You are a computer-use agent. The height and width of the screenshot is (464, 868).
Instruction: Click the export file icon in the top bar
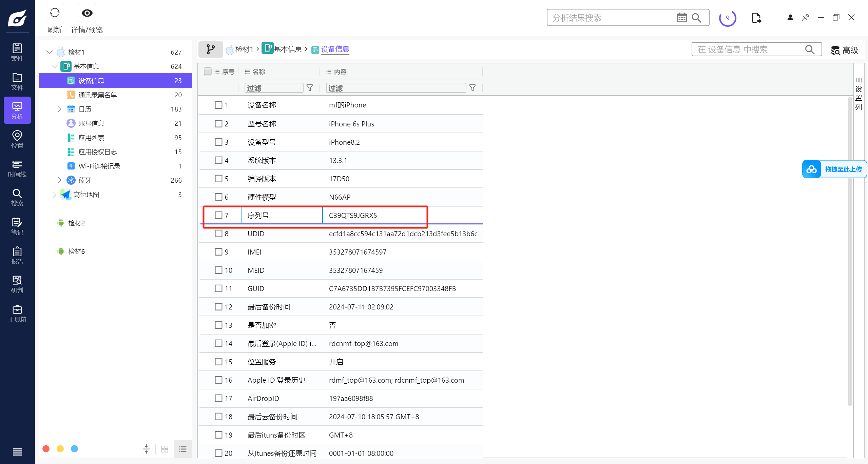coord(756,18)
